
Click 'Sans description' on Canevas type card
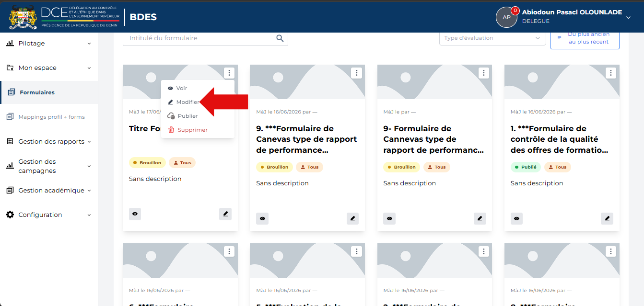tap(282, 183)
